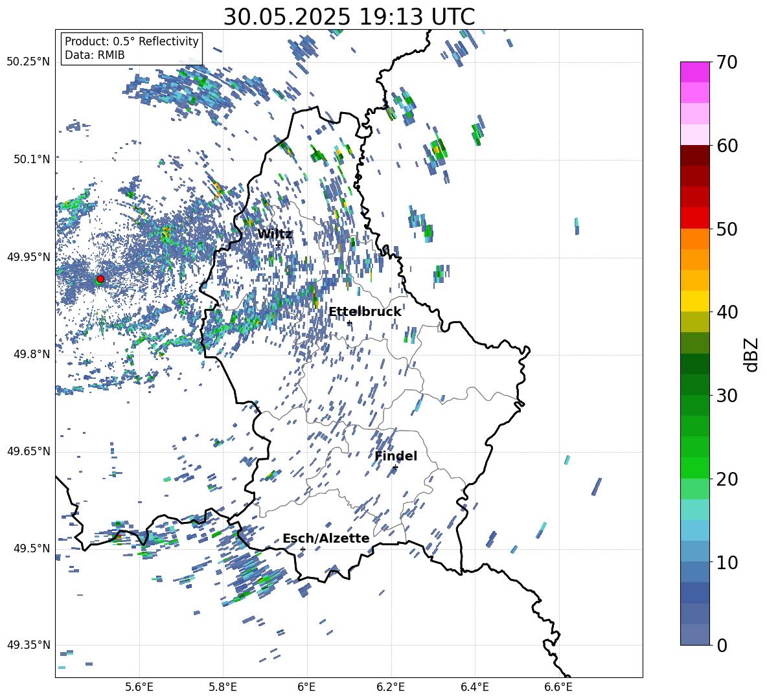Pick the light blue swatch above 10 dBZ

click(x=695, y=552)
